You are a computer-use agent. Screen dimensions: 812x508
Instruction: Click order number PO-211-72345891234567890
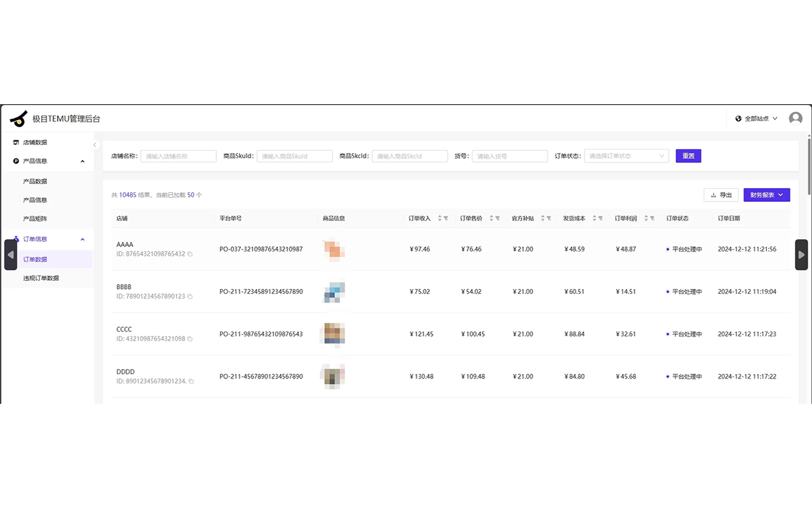pyautogui.click(x=261, y=292)
